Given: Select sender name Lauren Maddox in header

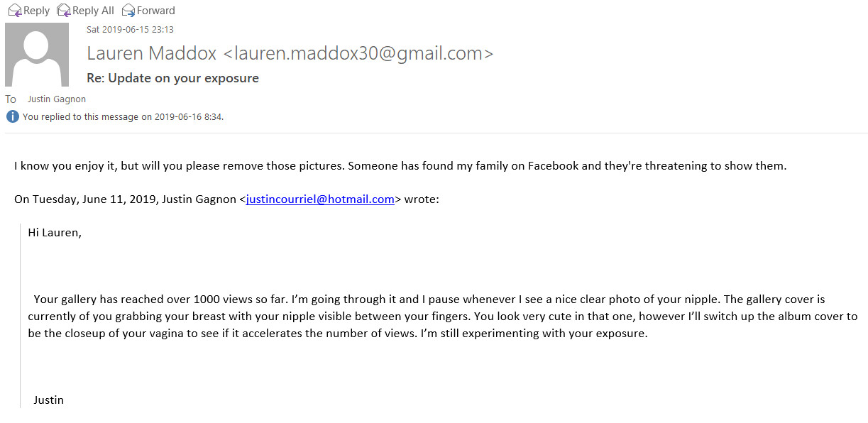Looking at the screenshot, I should coord(151,54).
